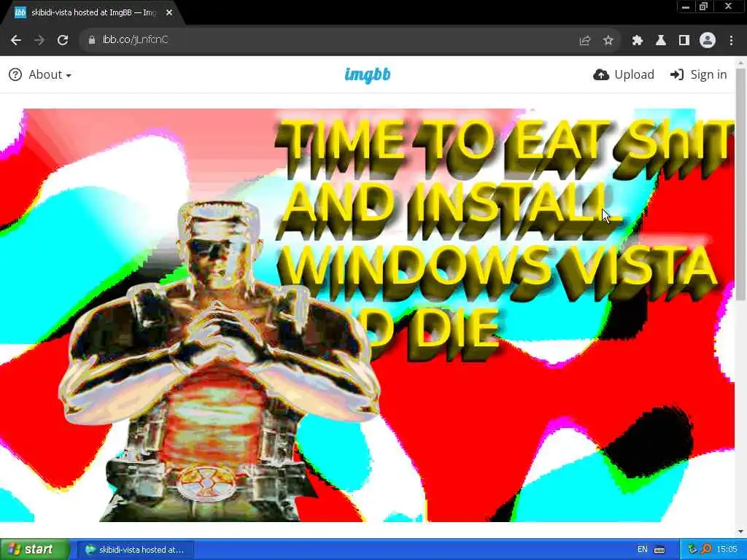Screen dimensions: 747x560
Task: Share this page via share icon
Action: pyautogui.click(x=584, y=41)
